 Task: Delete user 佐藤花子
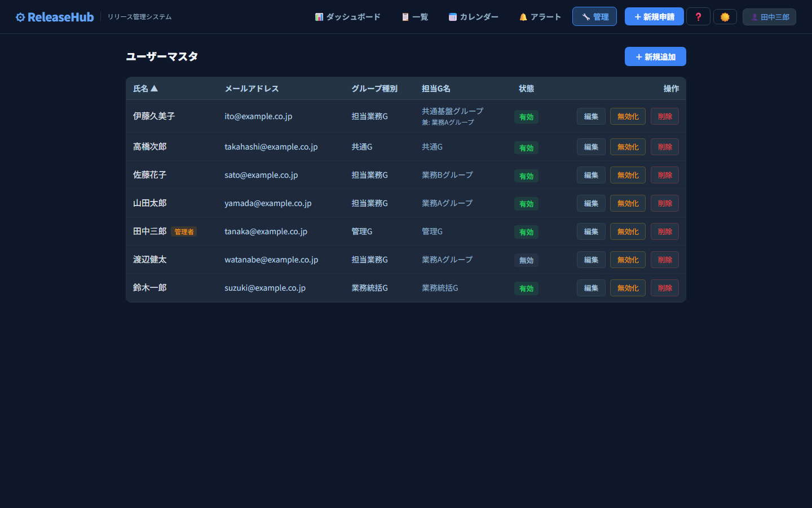tap(665, 175)
